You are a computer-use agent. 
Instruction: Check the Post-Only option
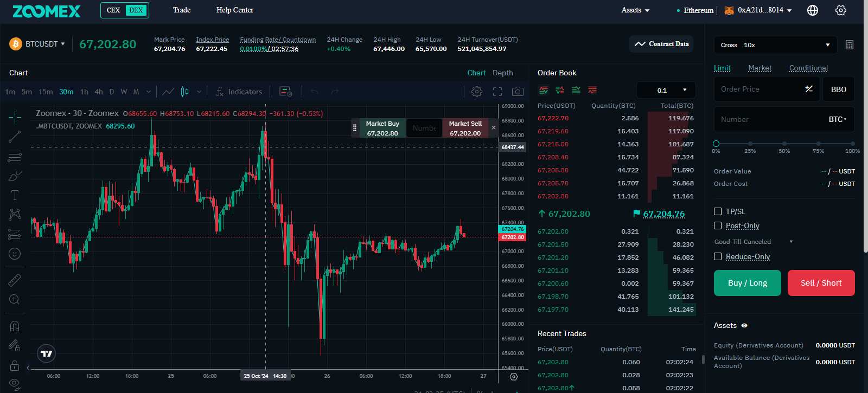pyautogui.click(x=718, y=226)
